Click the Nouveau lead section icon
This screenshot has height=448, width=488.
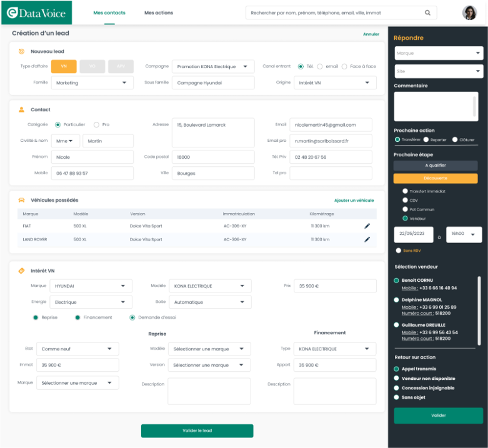(21, 51)
